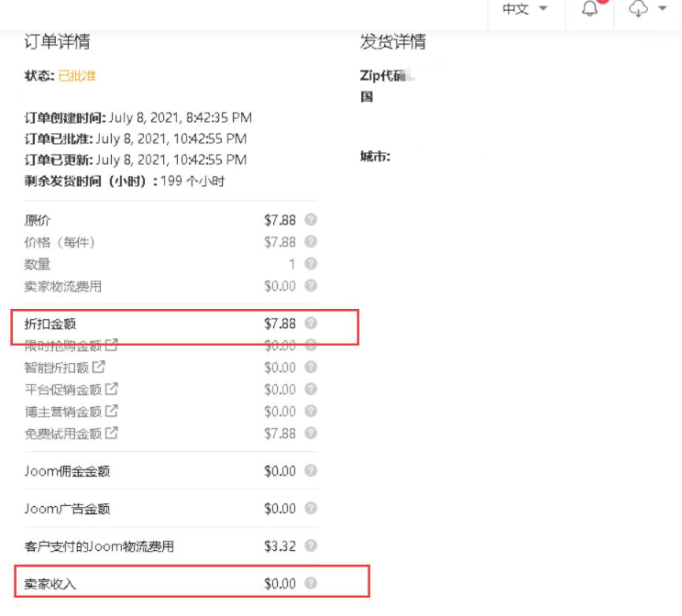Click the 发货详情 section heading

point(392,42)
